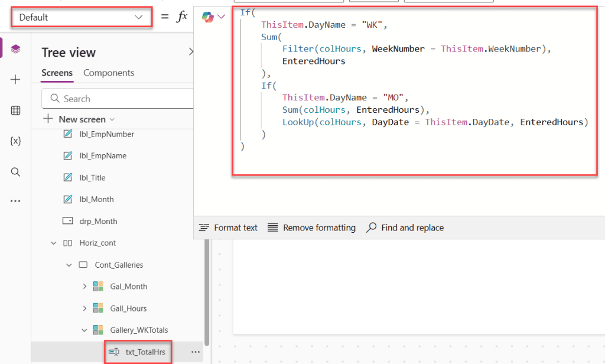Open the Tree view layers icon
This screenshot has height=364, width=605.
point(15,49)
